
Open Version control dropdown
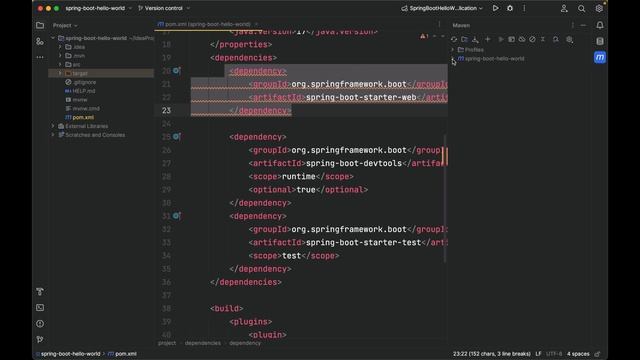164,8
